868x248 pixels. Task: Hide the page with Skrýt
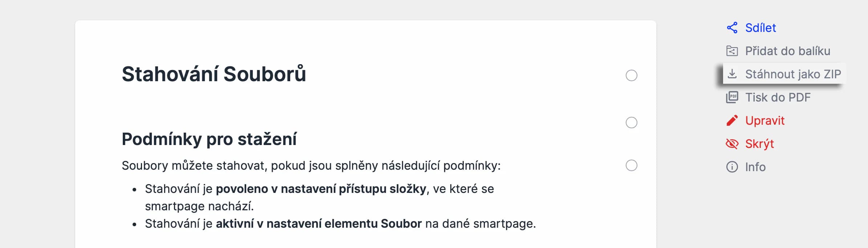tap(759, 144)
